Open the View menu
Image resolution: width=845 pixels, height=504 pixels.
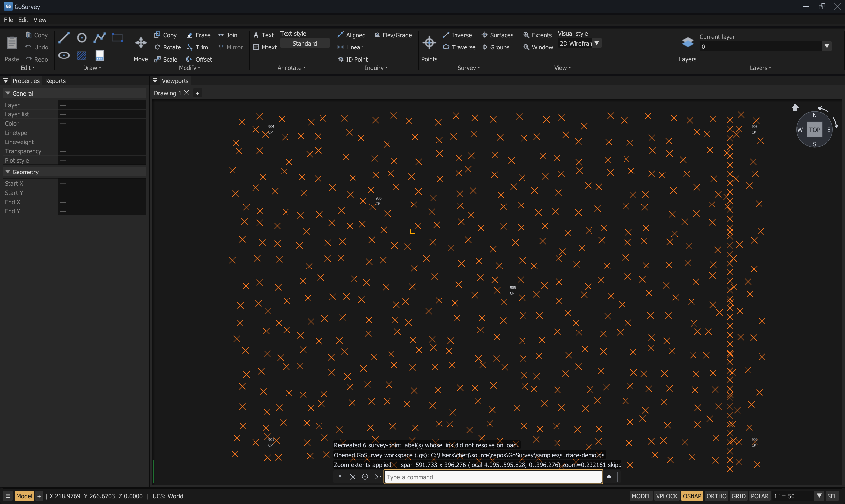(x=40, y=20)
